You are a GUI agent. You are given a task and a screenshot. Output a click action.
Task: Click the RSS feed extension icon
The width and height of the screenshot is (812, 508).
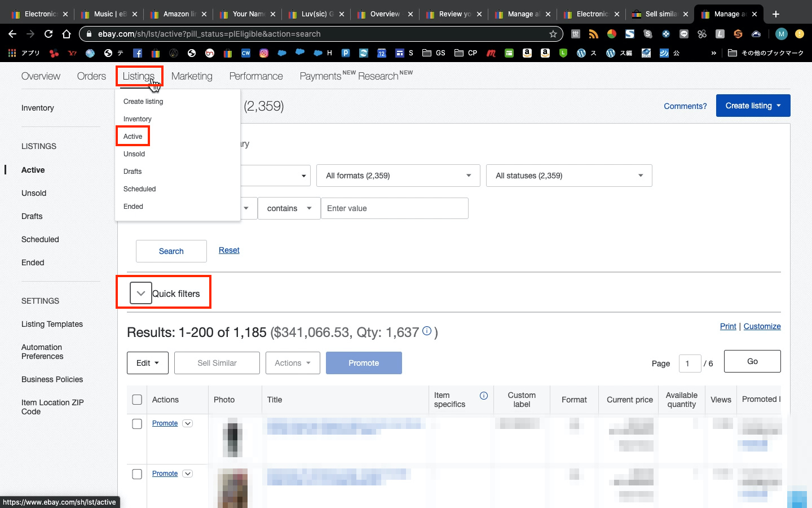(593, 34)
